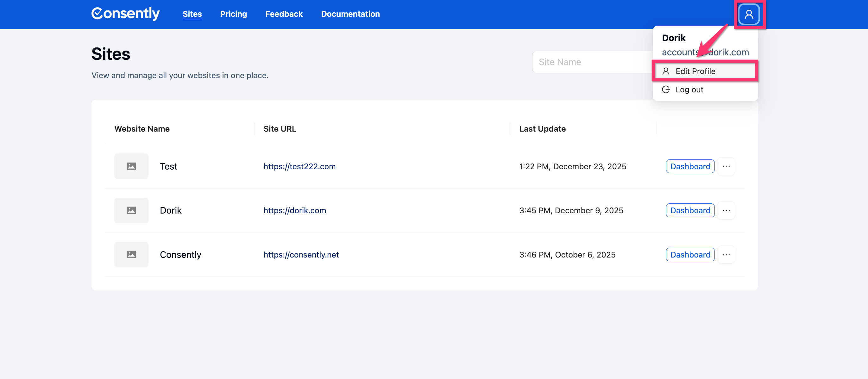
Task: Choose Log out from the user menu
Action: tap(689, 90)
